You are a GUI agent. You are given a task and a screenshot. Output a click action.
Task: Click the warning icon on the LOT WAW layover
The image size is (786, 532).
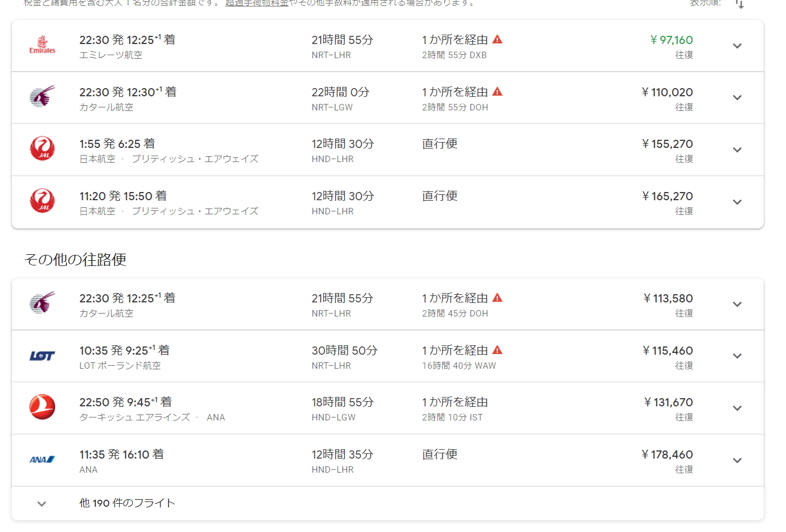coord(498,350)
